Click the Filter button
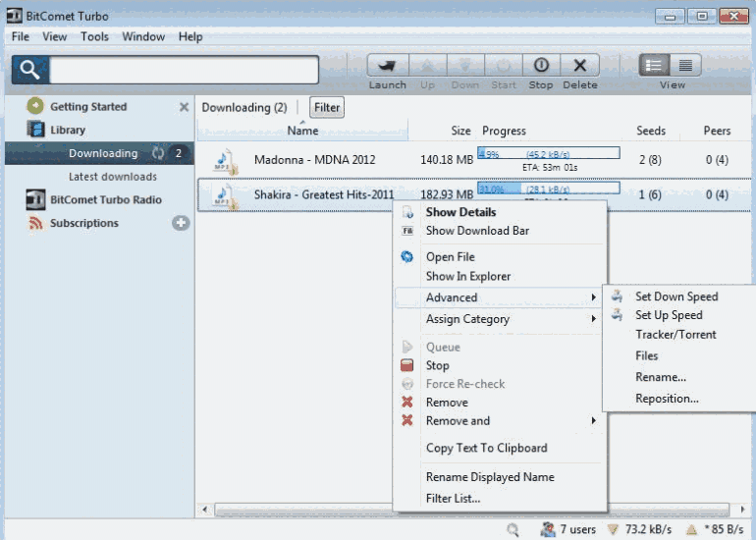Image resolution: width=756 pixels, height=540 pixels. (327, 107)
